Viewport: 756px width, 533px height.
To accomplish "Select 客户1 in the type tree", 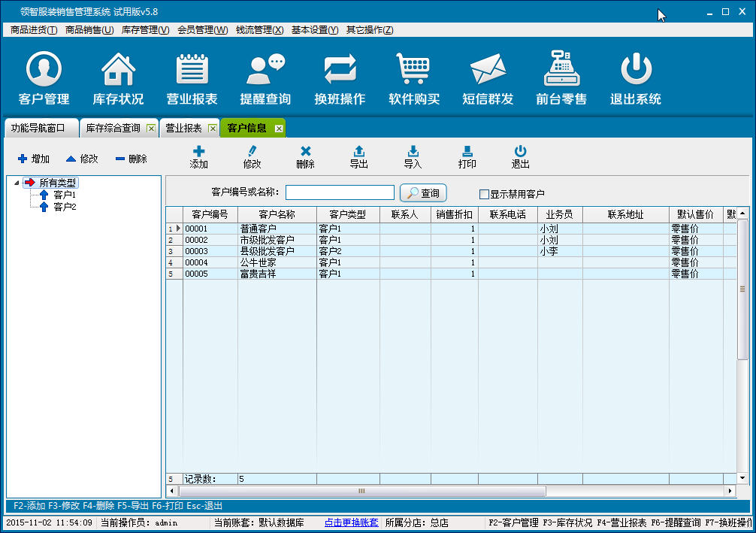I will [x=65, y=195].
